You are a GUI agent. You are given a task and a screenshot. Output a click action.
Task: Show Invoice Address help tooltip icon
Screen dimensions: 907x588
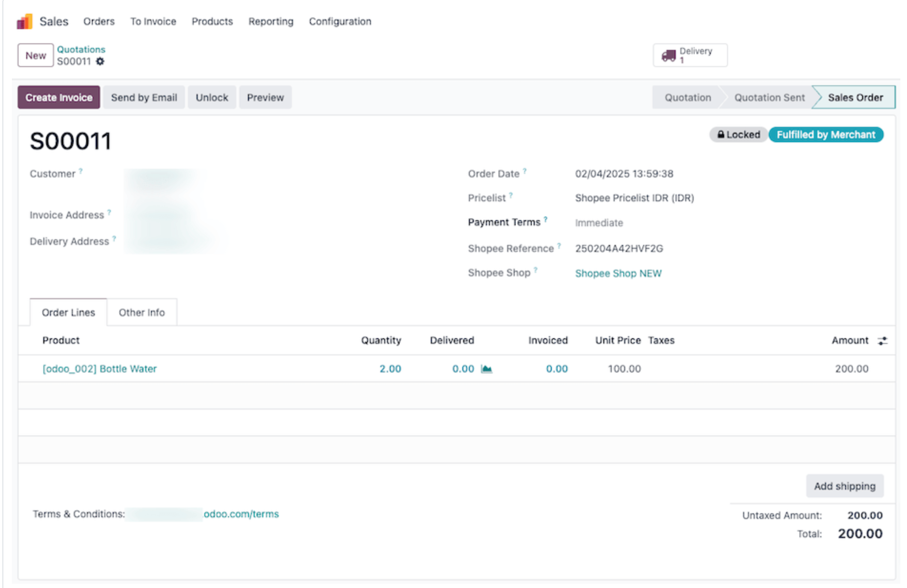(109, 212)
